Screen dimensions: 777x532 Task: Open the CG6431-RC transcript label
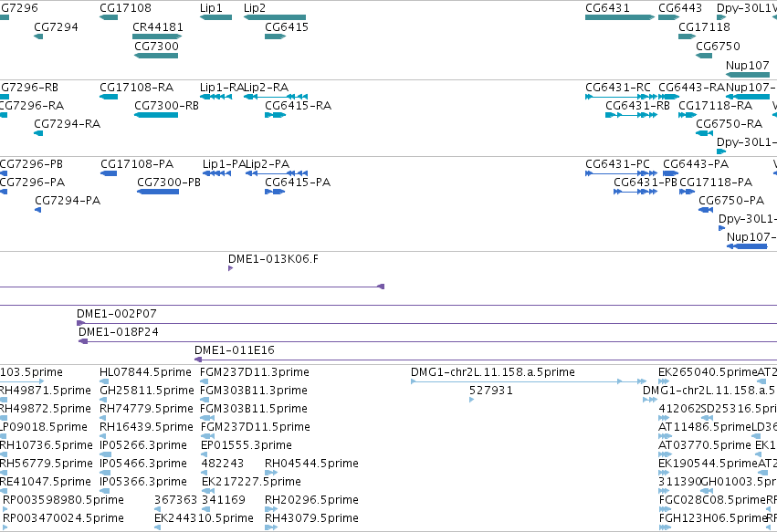[618, 88]
